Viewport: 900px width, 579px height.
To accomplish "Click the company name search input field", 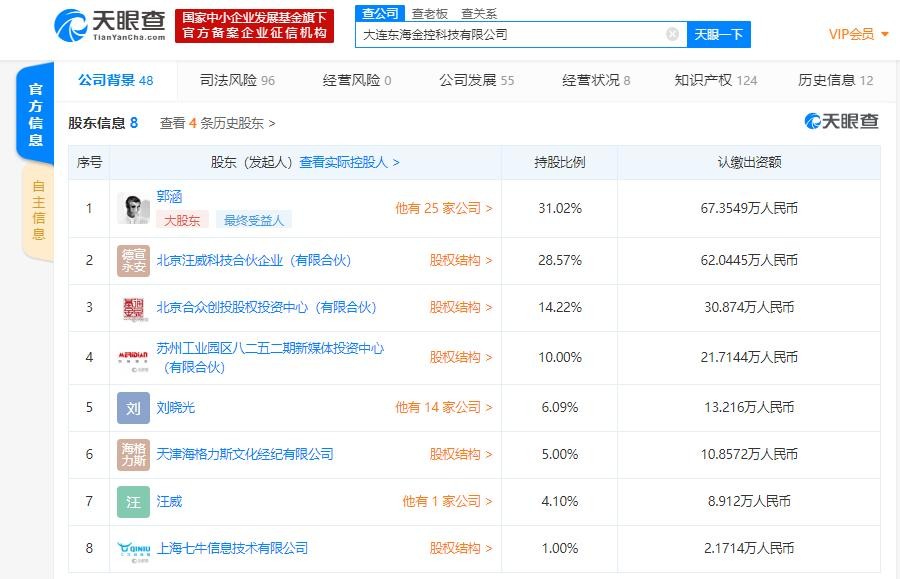I will coord(510,34).
